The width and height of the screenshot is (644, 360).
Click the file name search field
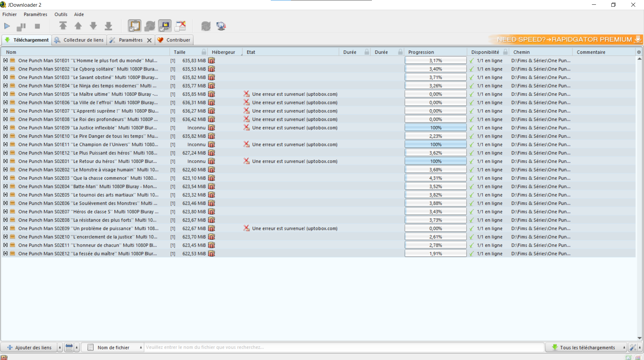tap(344, 347)
